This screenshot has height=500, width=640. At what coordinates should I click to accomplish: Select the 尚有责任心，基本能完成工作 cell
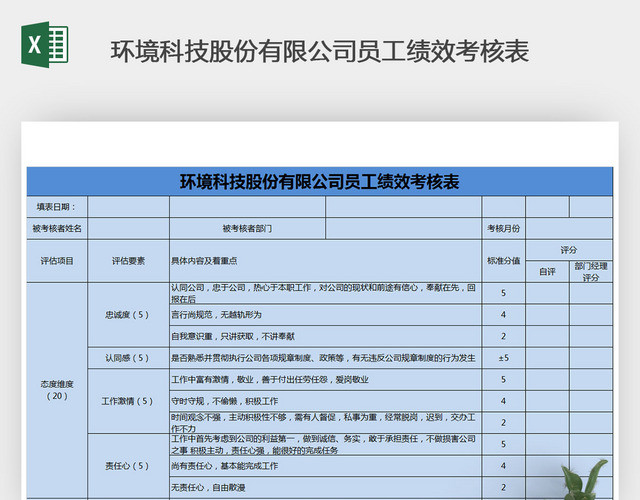tap(326, 466)
